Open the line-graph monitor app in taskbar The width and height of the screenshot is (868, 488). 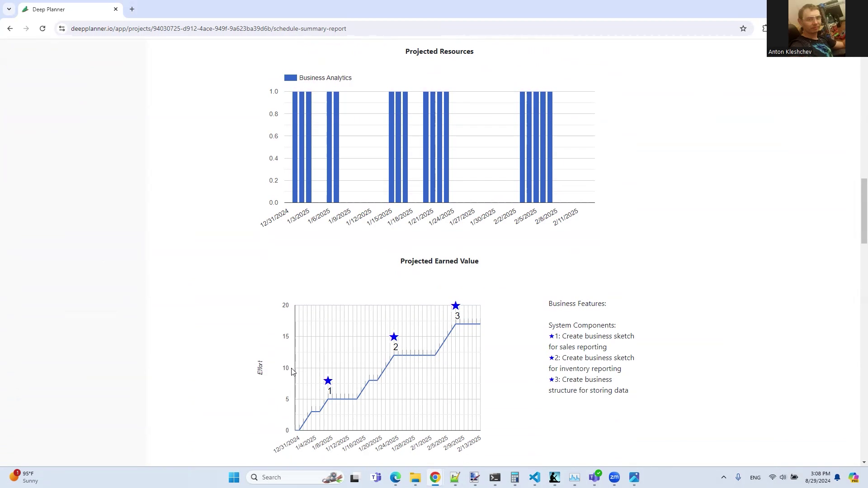(574, 478)
